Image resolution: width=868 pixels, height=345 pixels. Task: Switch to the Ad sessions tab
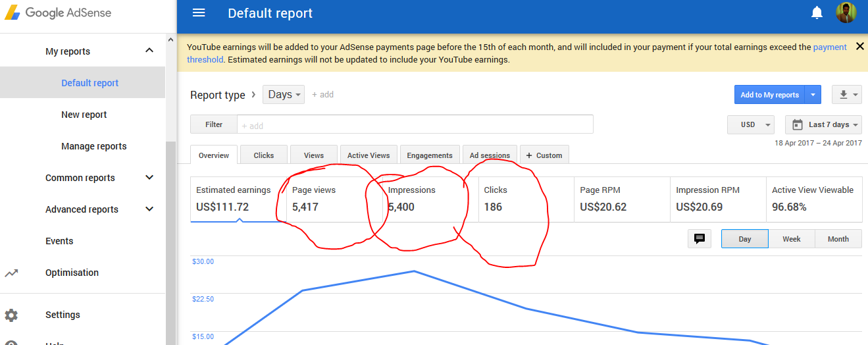click(x=490, y=155)
